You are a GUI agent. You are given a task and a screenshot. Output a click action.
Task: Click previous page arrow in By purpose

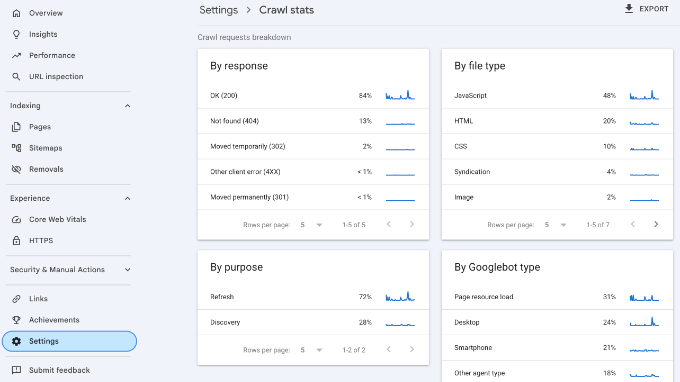pos(389,349)
